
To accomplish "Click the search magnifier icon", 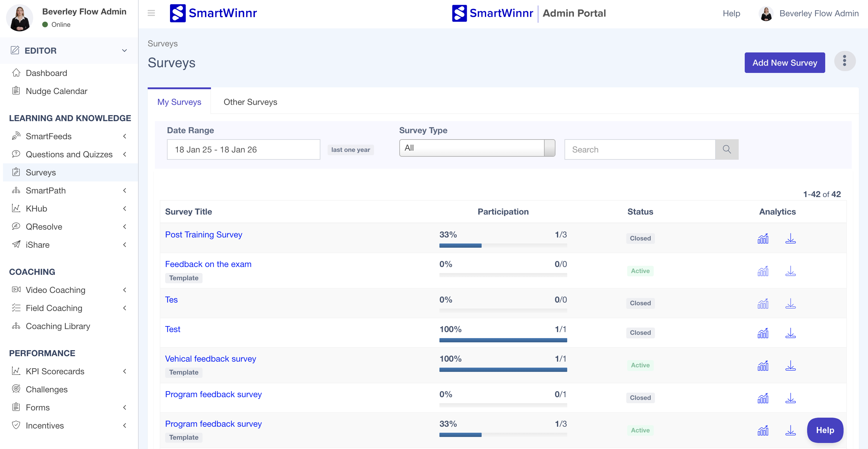I will pos(726,149).
